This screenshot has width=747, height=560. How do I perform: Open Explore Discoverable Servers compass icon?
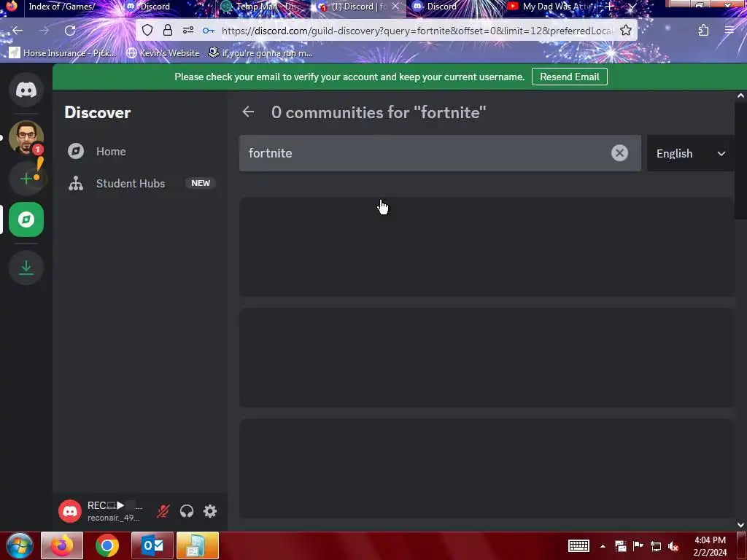26,219
